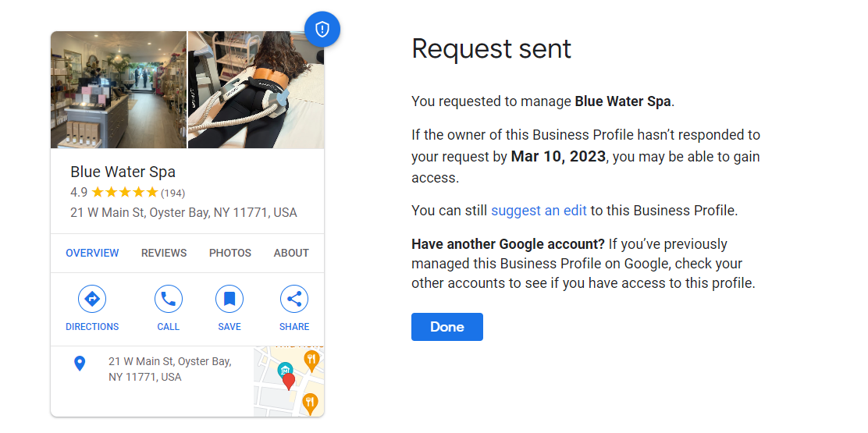
Task: Open the spa interior photo
Action: 119,90
